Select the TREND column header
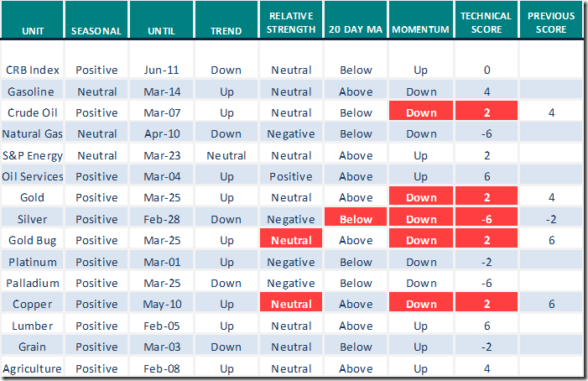This screenshot has height=381, width=588. 226,31
